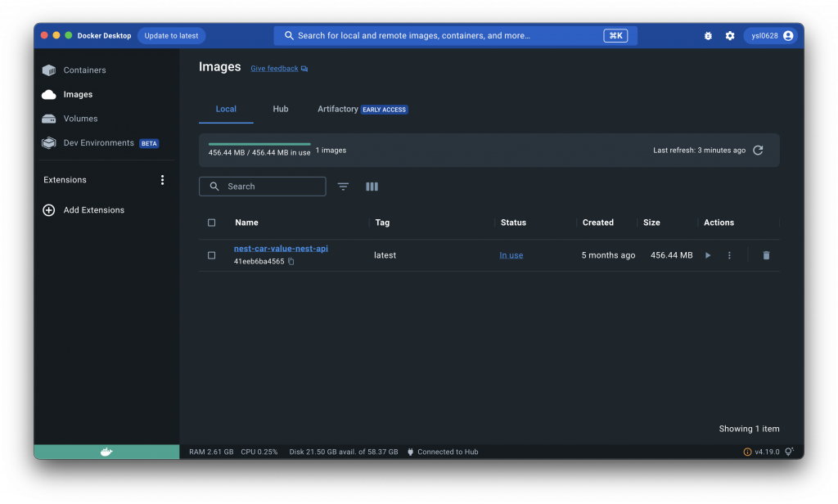
Task: Click CPU 0.25% status entry
Action: 259,452
